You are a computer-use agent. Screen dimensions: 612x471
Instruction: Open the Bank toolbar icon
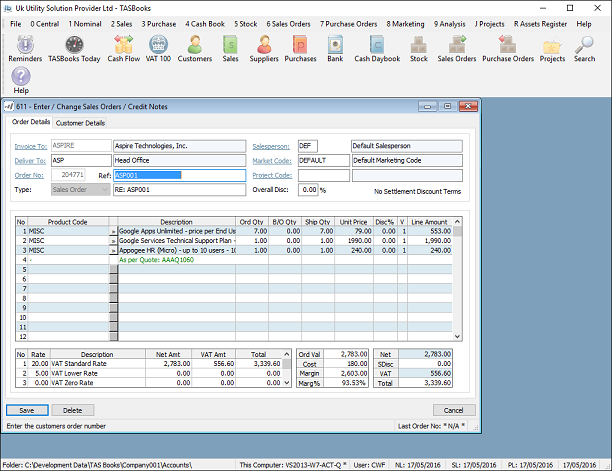click(x=334, y=44)
